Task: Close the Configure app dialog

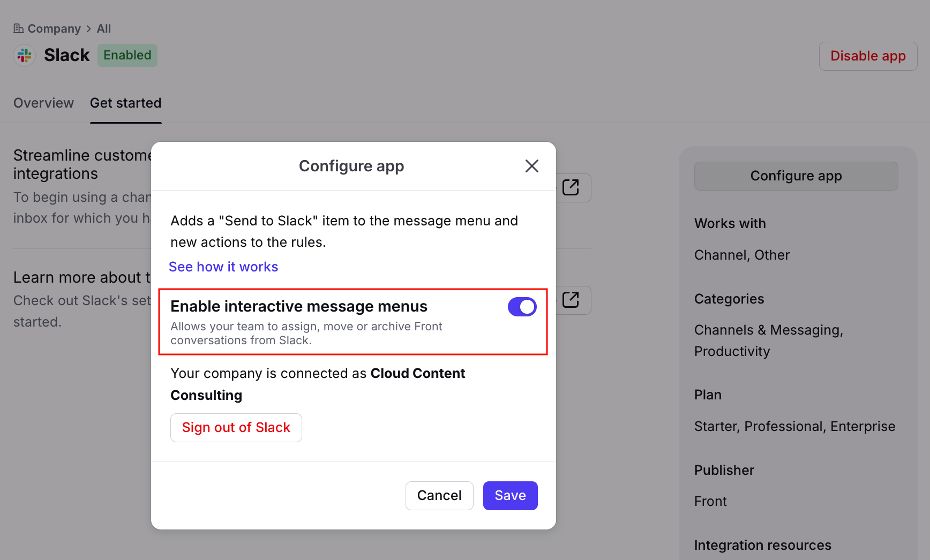Action: tap(531, 166)
